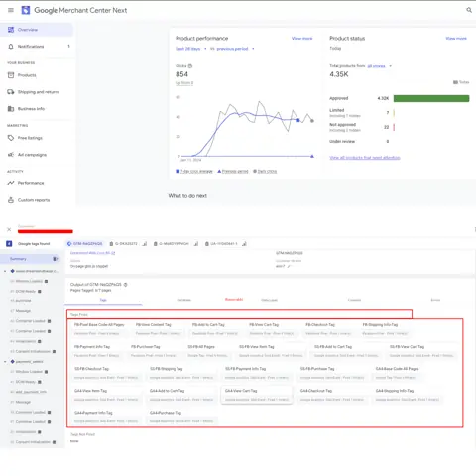Screen dimensions: 476x476
Task: Select the UA- property chip
Action: click(x=221, y=244)
